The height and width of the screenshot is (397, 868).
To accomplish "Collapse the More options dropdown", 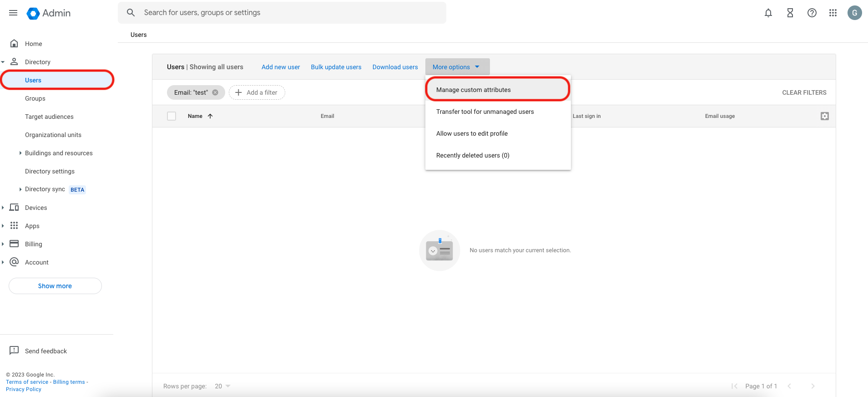I will point(457,67).
